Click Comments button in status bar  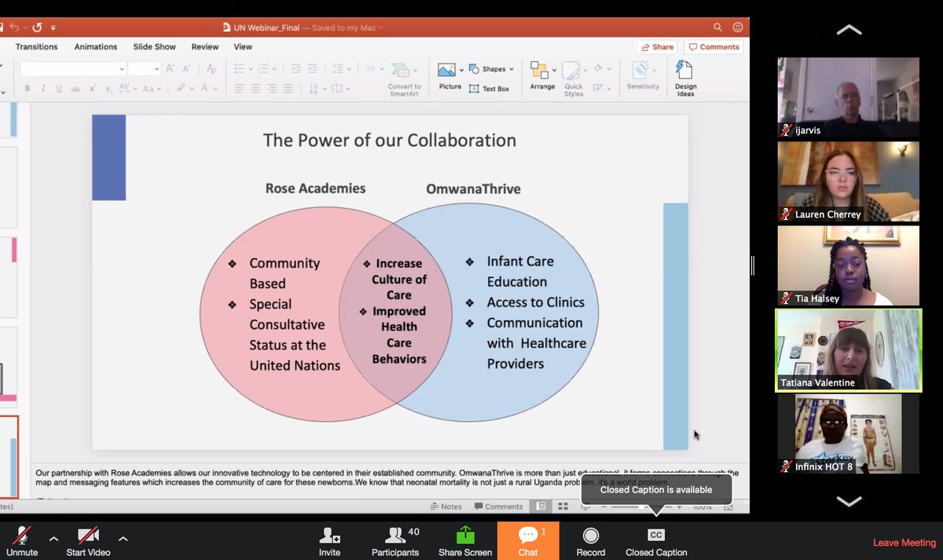[x=498, y=507]
